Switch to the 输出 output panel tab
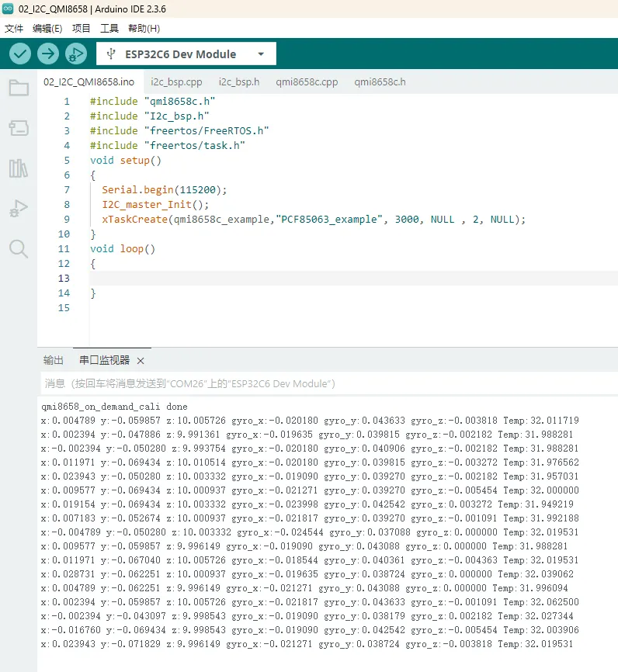This screenshot has height=672, width=618. pos(54,361)
